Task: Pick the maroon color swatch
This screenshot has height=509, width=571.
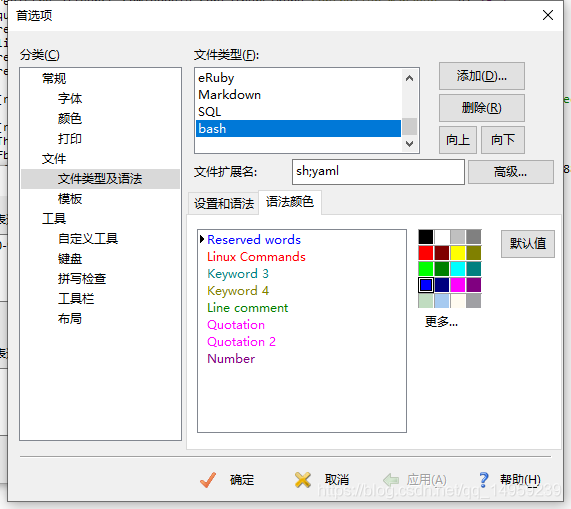Action: click(442, 253)
